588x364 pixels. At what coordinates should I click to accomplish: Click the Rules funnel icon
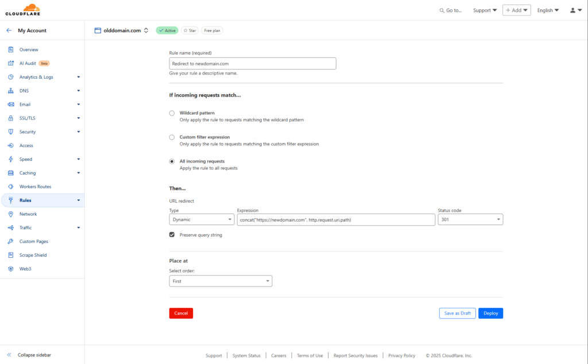11,200
